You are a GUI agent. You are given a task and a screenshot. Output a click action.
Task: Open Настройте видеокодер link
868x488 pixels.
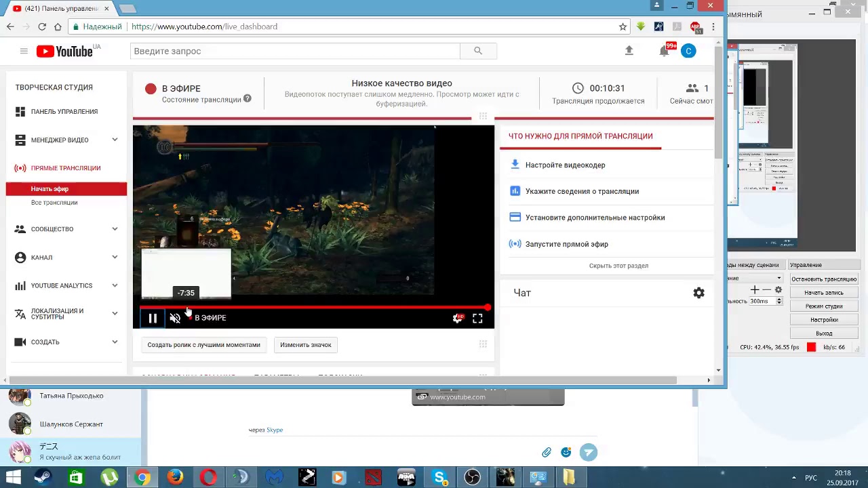click(x=565, y=165)
